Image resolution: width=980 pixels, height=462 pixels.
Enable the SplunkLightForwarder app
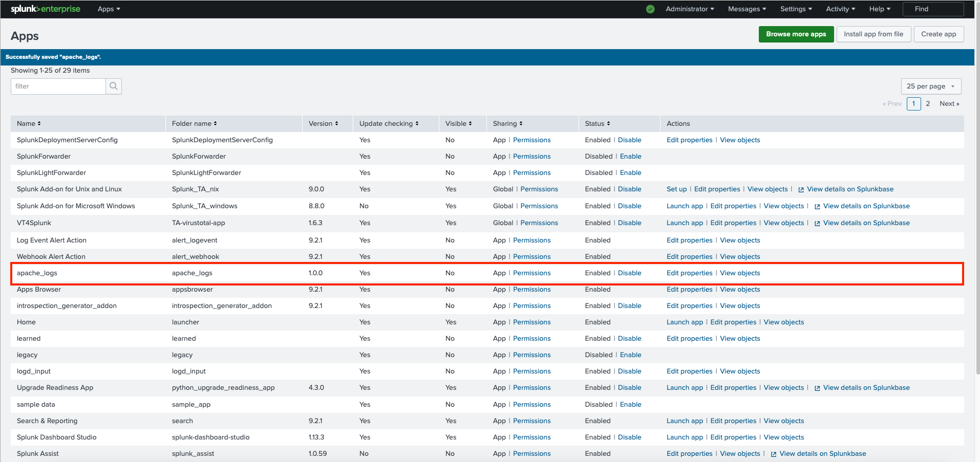(x=630, y=172)
